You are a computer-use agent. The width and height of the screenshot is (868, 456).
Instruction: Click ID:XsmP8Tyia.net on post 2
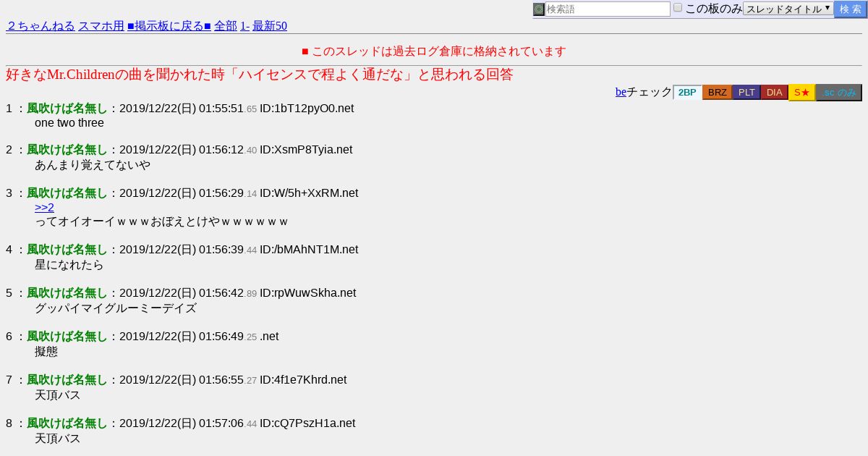coord(306,150)
